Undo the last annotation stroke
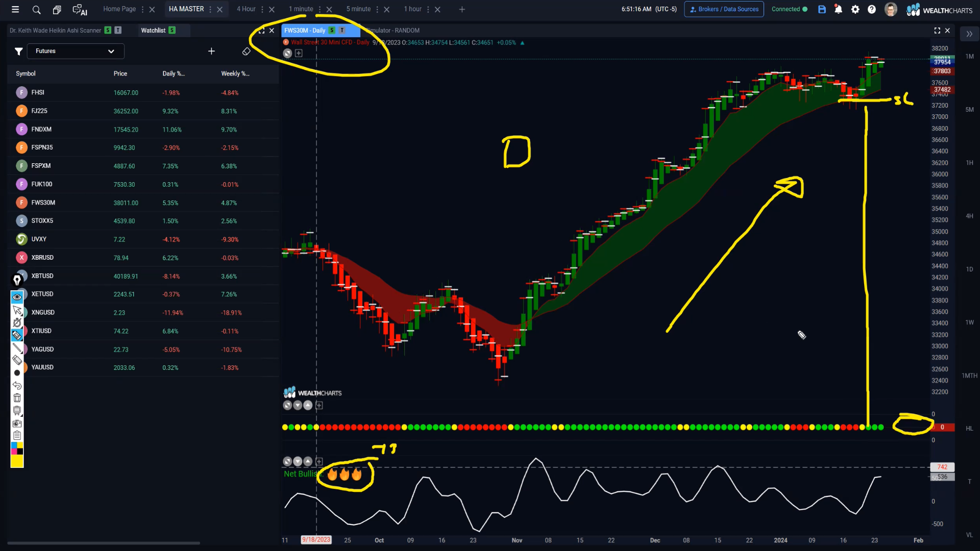The image size is (980, 551). point(17,386)
